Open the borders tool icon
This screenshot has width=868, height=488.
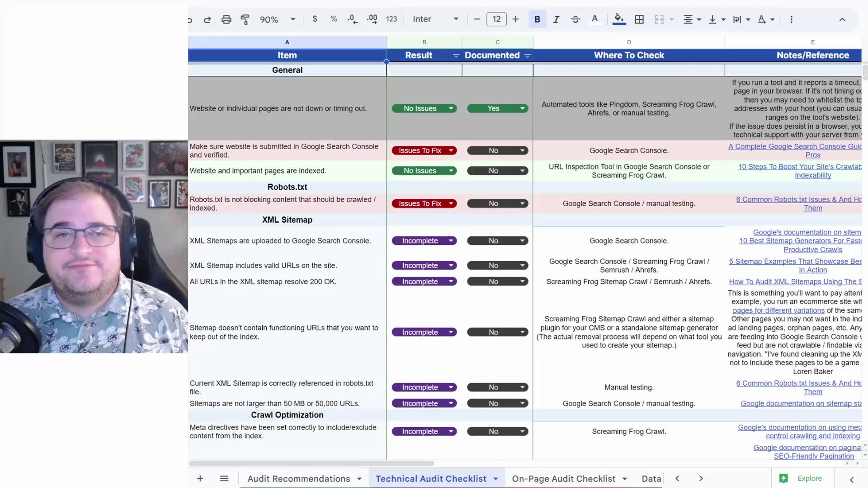coord(639,19)
